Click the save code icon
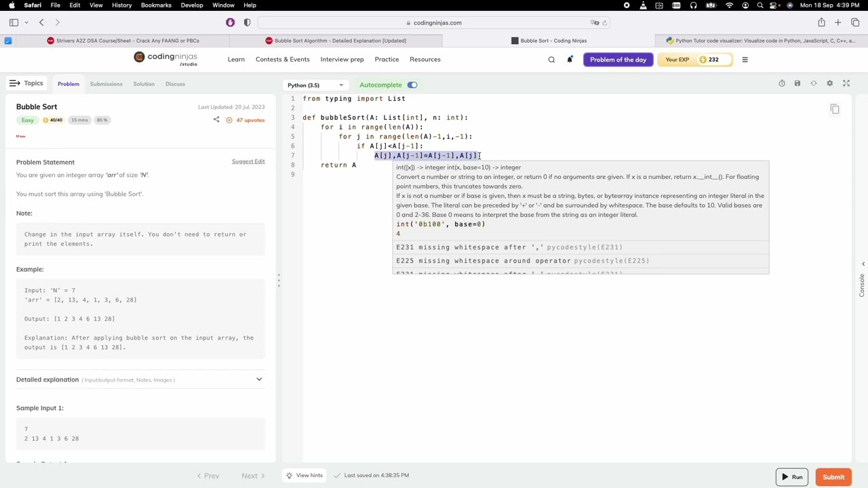 point(797,83)
